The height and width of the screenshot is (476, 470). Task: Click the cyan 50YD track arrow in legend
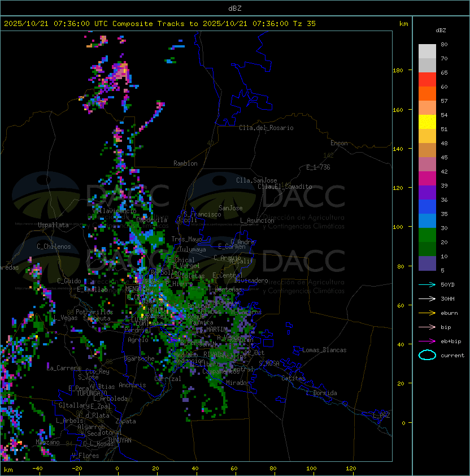pyautogui.click(x=427, y=285)
